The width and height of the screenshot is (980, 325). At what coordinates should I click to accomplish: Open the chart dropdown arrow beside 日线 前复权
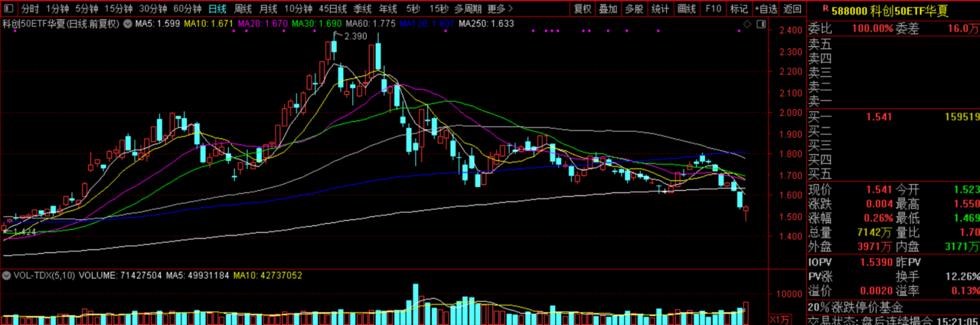[x=127, y=24]
